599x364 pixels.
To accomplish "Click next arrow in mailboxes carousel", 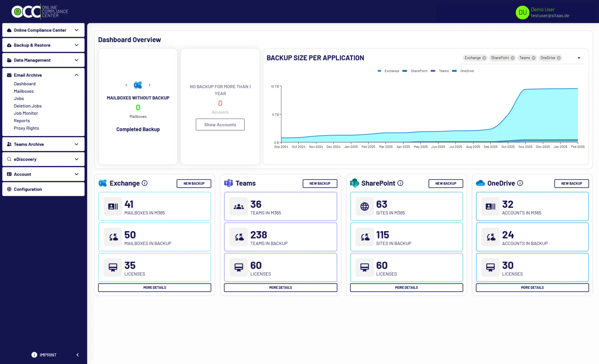I will (150, 85).
